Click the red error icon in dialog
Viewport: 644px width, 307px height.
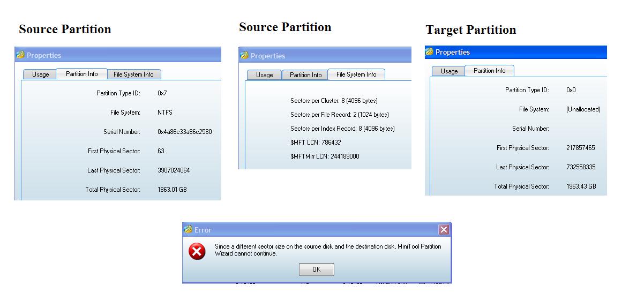(x=197, y=251)
